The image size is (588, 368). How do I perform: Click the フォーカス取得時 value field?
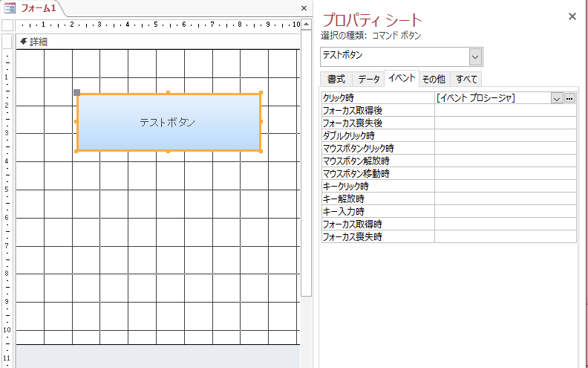point(506,225)
